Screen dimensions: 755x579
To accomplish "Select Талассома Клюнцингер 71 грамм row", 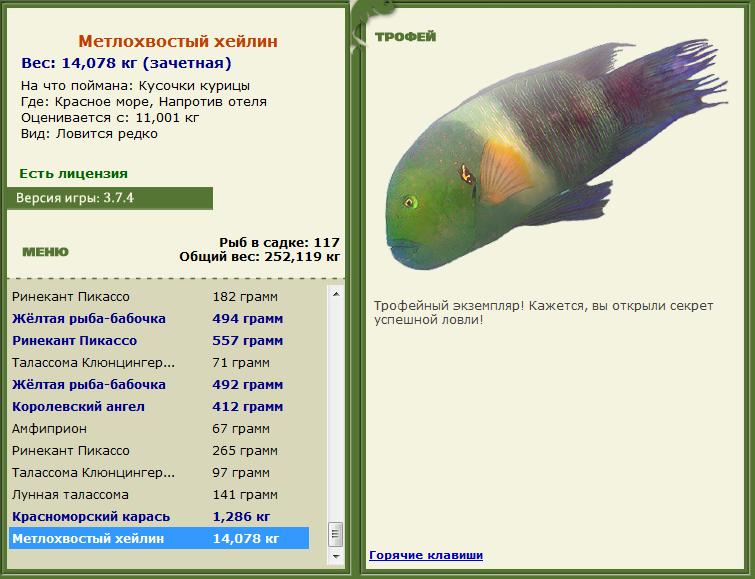I will coord(159,362).
